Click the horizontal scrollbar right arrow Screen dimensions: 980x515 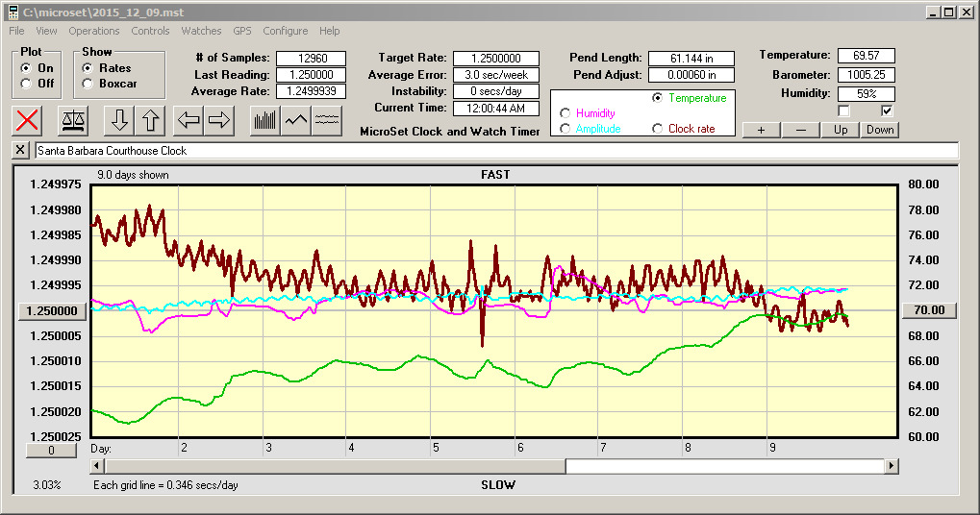(x=892, y=466)
